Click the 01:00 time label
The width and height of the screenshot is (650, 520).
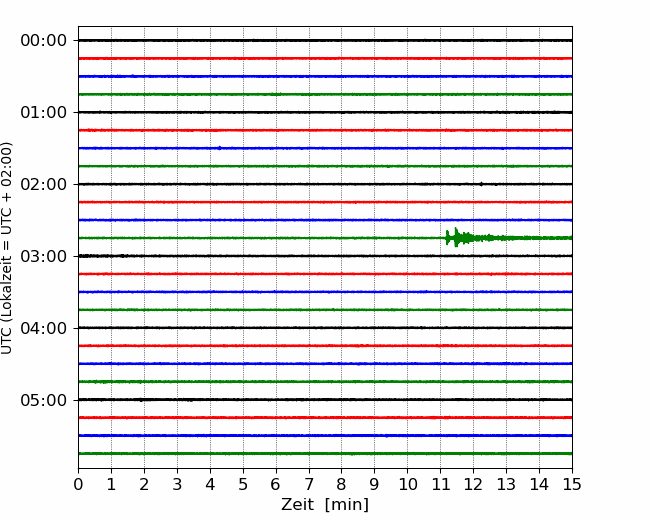click(x=44, y=112)
